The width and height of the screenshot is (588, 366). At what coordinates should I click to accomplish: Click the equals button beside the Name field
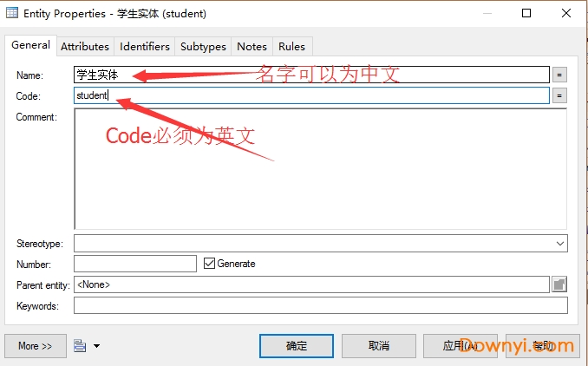point(559,75)
